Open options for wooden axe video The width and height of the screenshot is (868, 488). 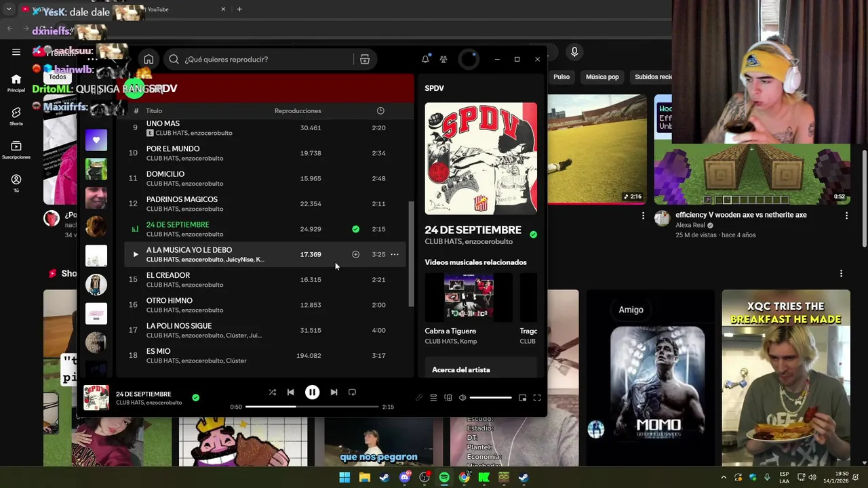coord(846,216)
